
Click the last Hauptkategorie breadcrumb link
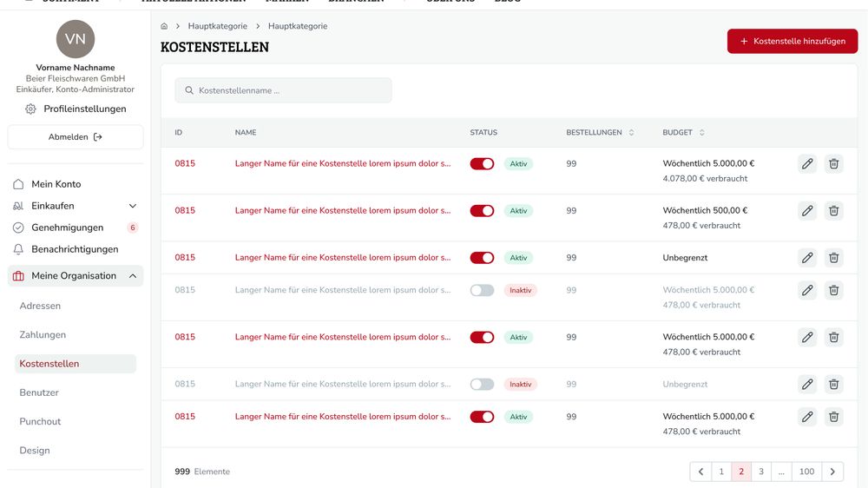[x=298, y=26]
